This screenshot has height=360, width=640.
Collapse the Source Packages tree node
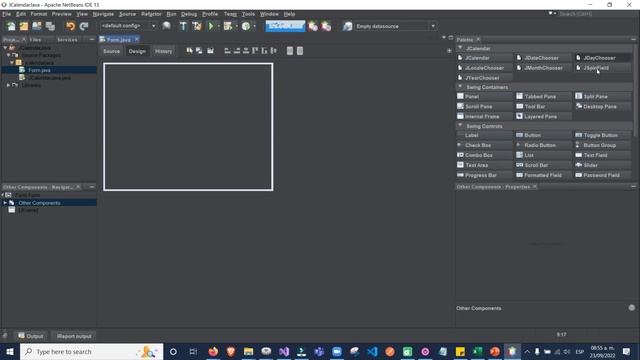[x=9, y=55]
